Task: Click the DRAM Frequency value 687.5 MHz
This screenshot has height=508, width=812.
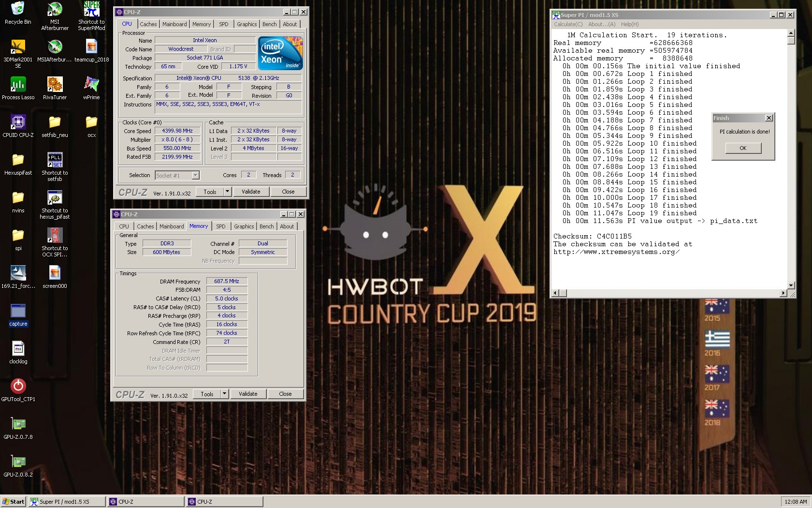Action: click(227, 281)
